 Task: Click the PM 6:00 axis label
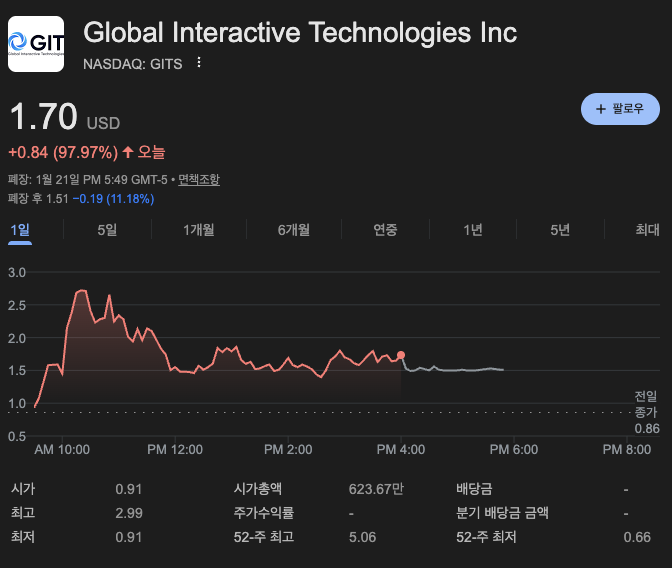tap(514, 450)
